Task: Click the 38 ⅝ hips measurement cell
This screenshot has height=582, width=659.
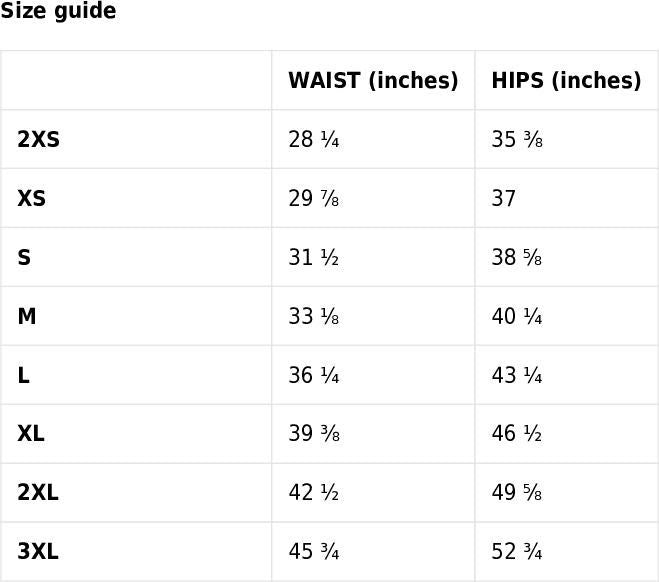Action: [x=517, y=258]
